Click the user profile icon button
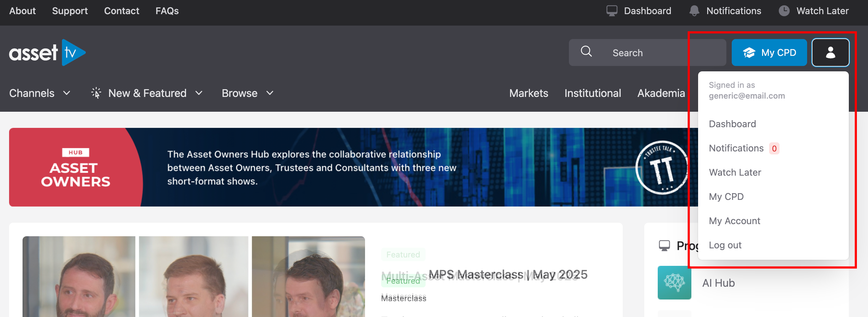This screenshot has width=868, height=317. [830, 52]
